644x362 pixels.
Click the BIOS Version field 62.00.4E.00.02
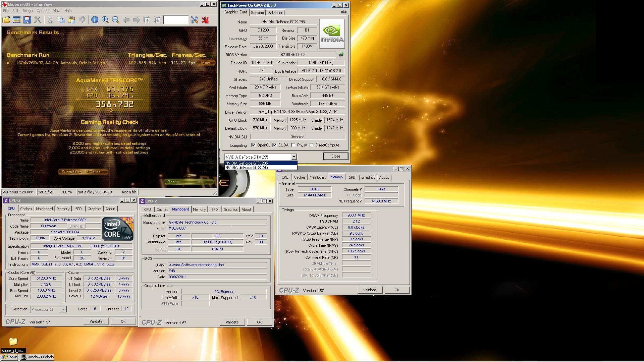click(293, 55)
